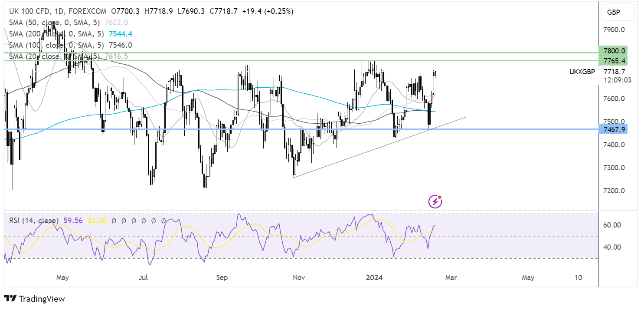This screenshot has width=644, height=310.
Task: Click the purple lightning event icon
Action: [x=435, y=201]
